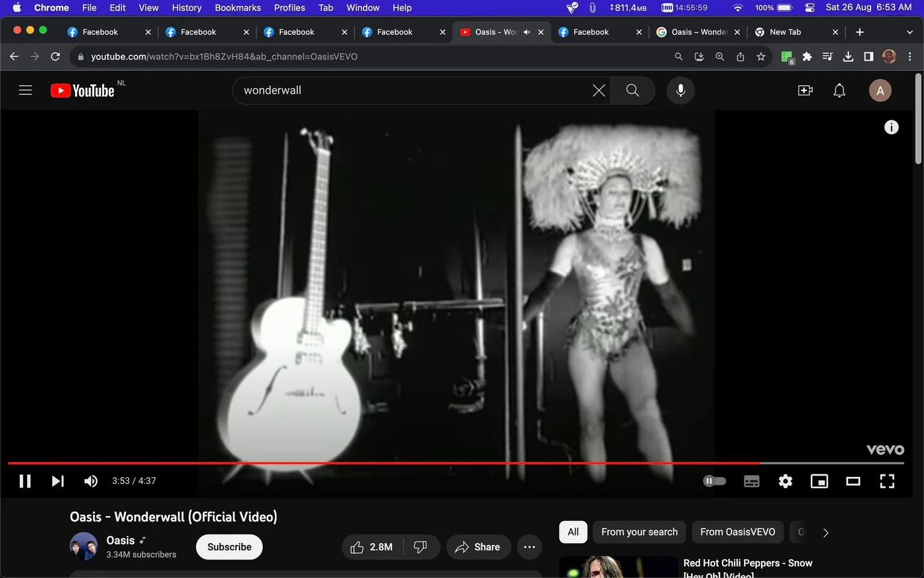Bookmark this page with star icon
The width and height of the screenshot is (924, 578).
(761, 57)
